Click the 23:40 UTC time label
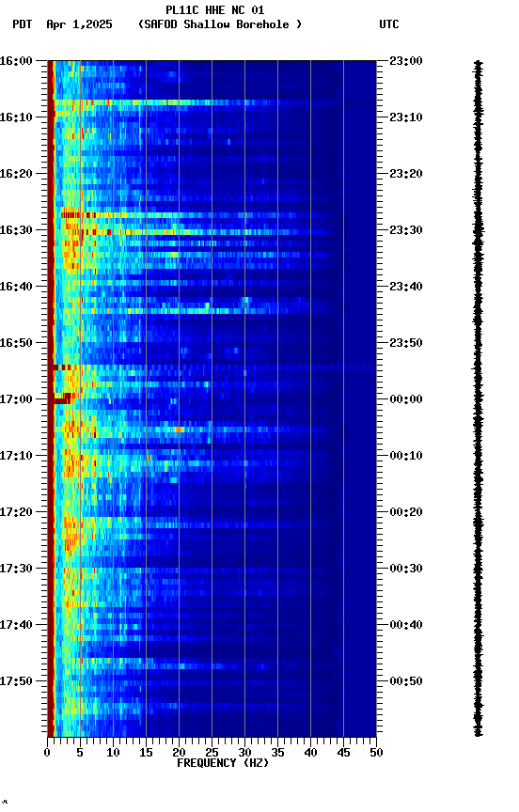The image size is (519, 812). coord(406,287)
